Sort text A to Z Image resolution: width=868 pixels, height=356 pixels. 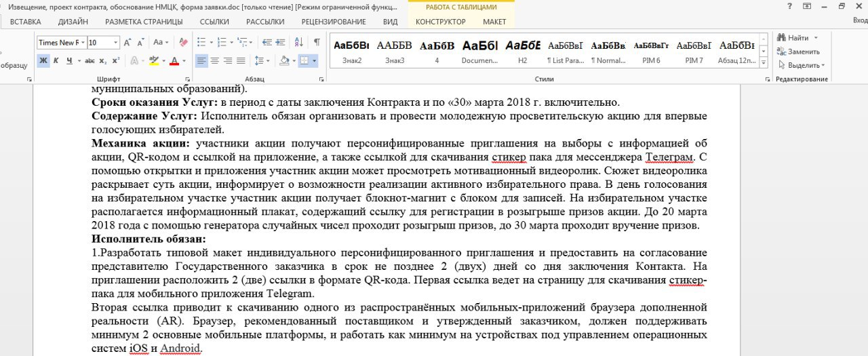pos(299,42)
